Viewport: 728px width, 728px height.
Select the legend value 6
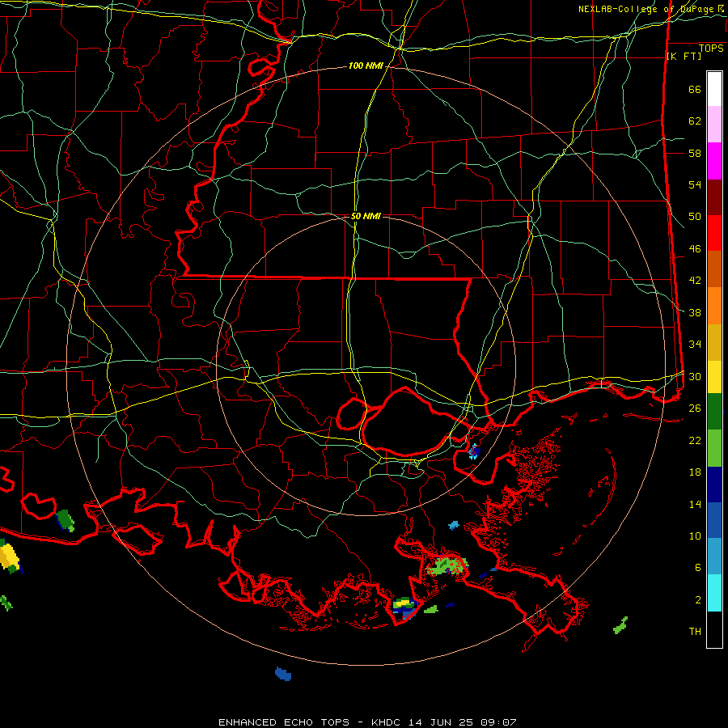[698, 568]
